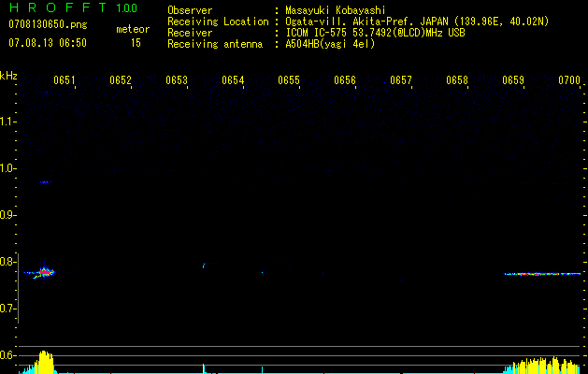Click the vertical gray range bar beside 0.8 kHz
This screenshot has width=588, height=374.
(x=19, y=288)
